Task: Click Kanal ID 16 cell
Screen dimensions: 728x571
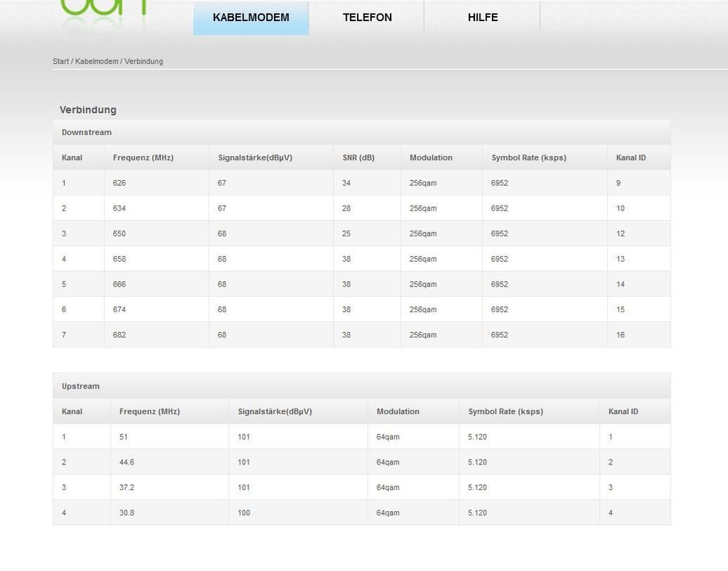Action: (x=620, y=335)
